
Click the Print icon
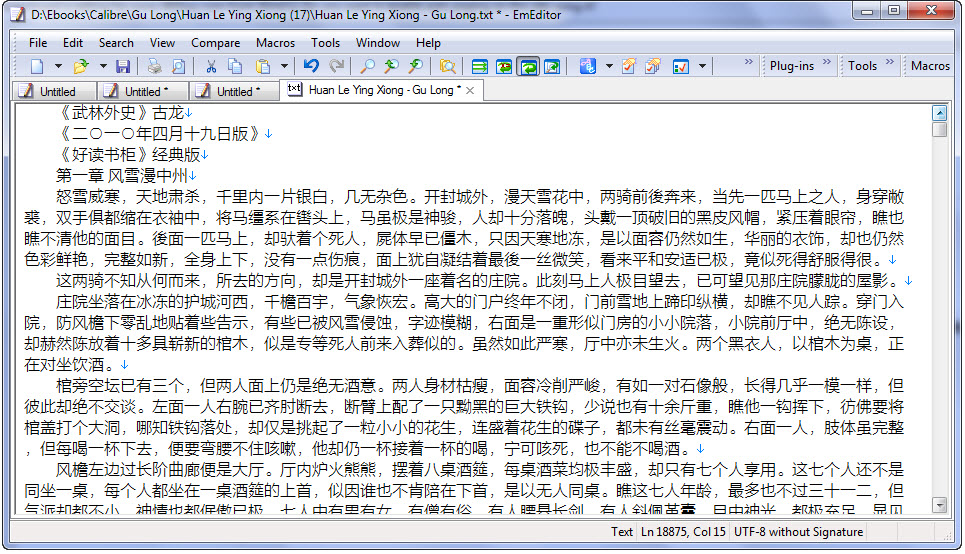154,66
